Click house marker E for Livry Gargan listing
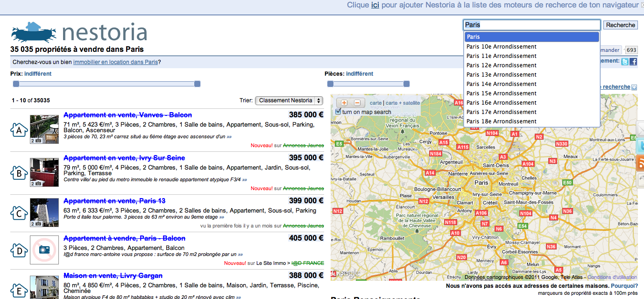This screenshot has width=644, height=299. click(19, 291)
